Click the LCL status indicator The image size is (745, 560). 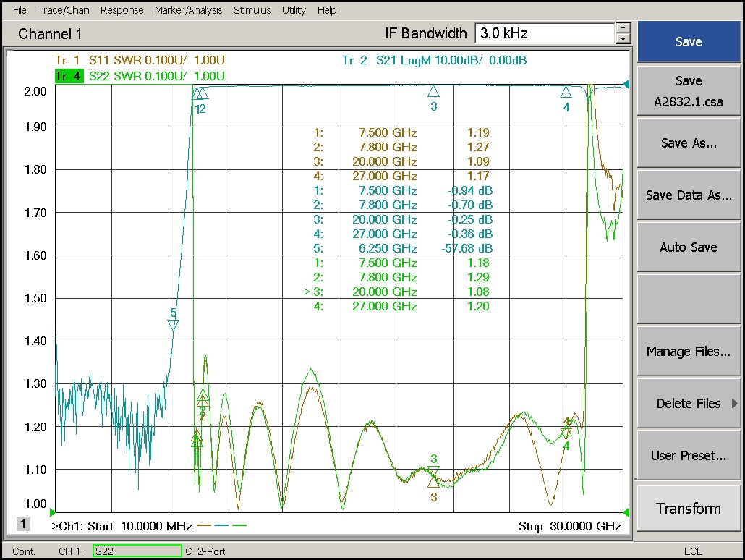(693, 551)
